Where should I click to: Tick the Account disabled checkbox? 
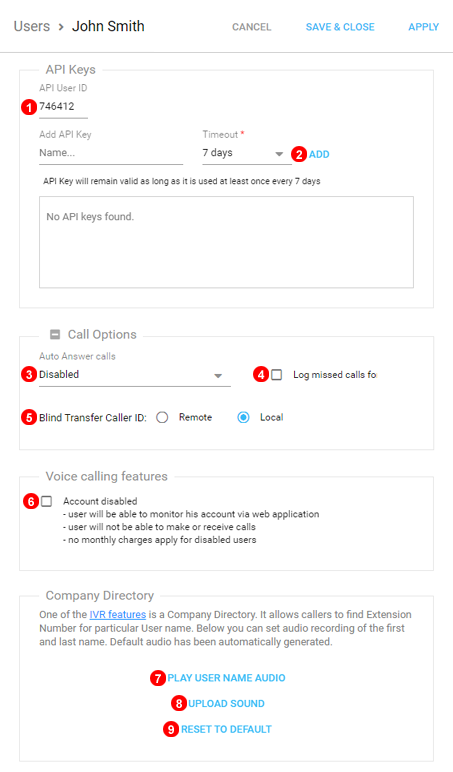(46, 501)
